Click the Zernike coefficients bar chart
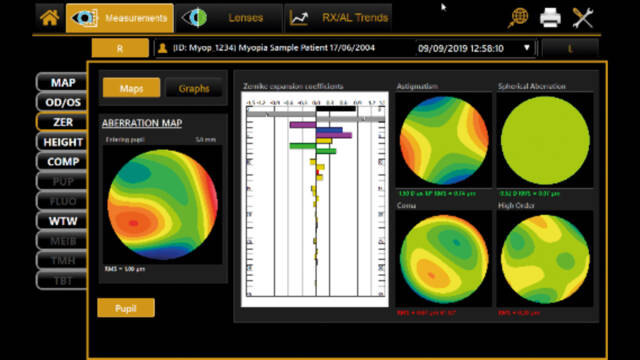 pyautogui.click(x=315, y=199)
